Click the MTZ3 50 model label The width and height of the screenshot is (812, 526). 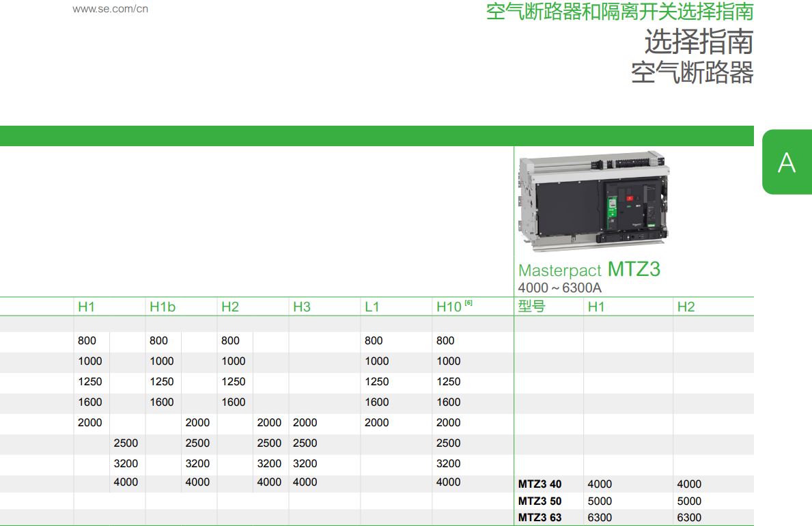click(540, 501)
